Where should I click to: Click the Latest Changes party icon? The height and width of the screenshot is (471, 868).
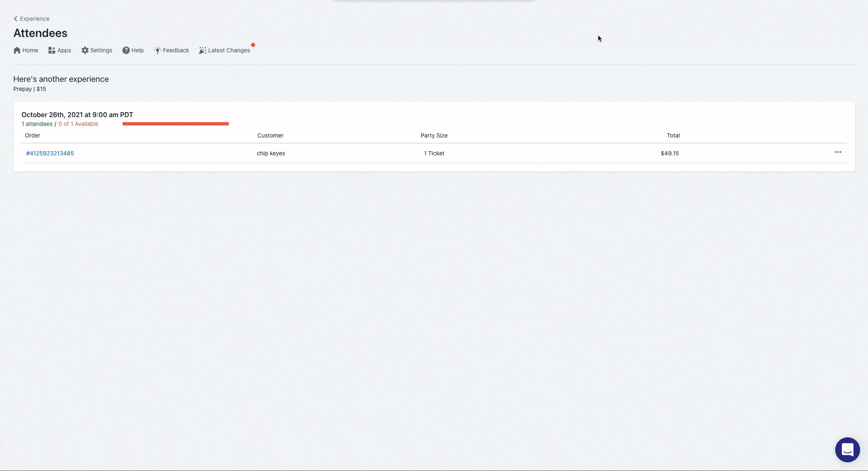coord(202,50)
